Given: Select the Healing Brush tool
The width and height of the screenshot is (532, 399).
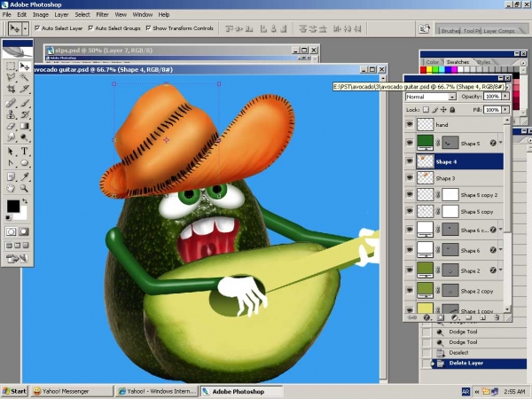Looking at the screenshot, I should tap(11, 103).
